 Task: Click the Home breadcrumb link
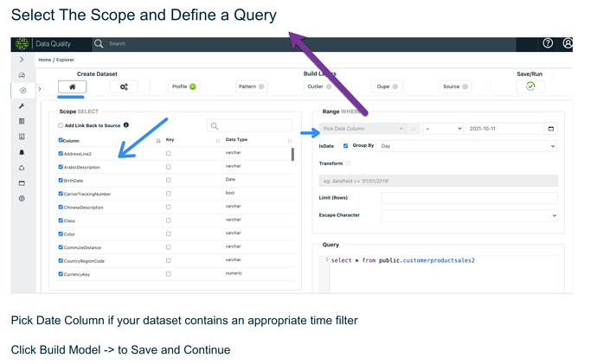[x=44, y=60]
